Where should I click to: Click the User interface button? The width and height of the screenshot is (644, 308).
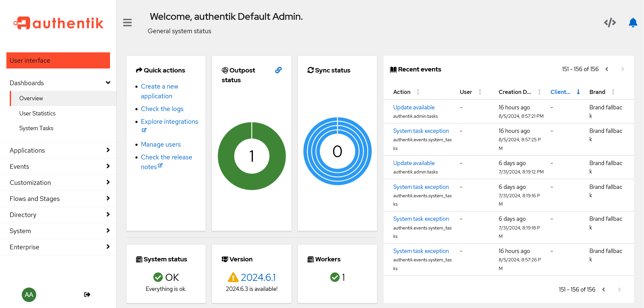[58, 60]
